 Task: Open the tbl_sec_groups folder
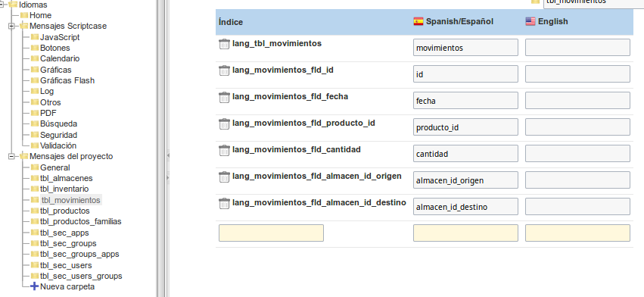[x=68, y=243]
